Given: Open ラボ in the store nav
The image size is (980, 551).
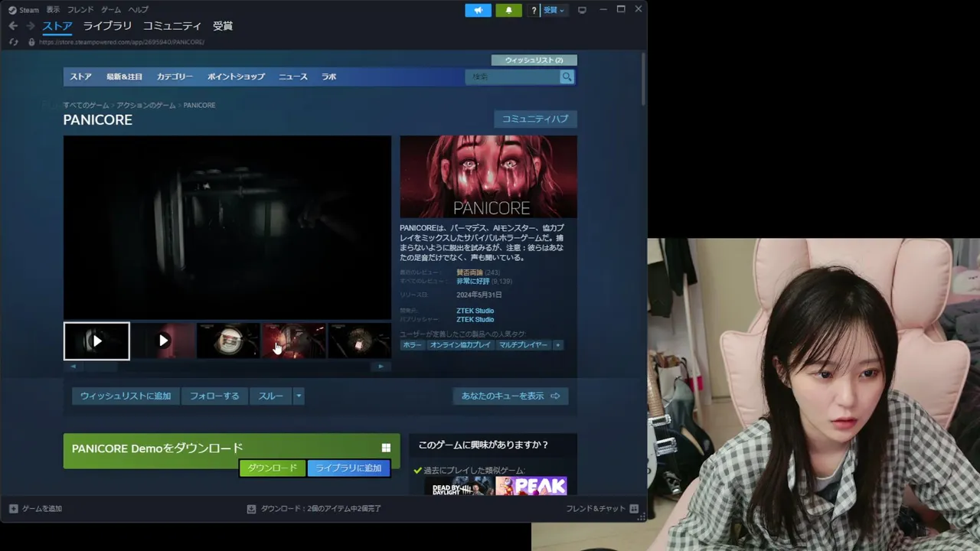Looking at the screenshot, I should click(x=328, y=77).
